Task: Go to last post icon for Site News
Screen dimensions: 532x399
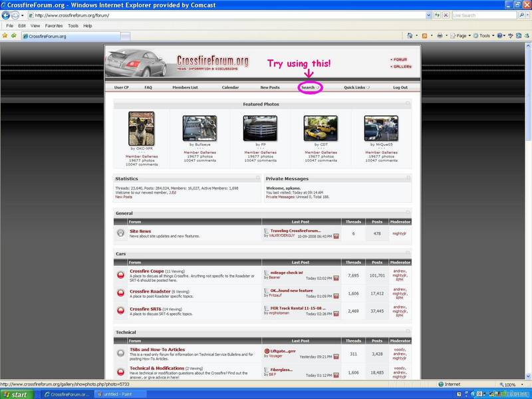Action: (336, 236)
